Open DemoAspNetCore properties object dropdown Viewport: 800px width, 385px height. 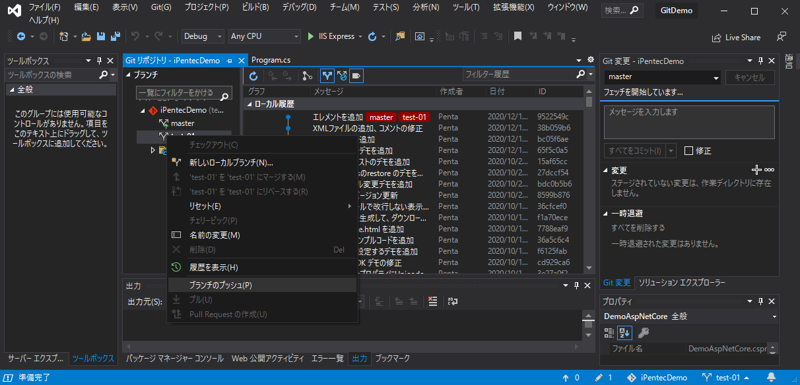click(774, 317)
